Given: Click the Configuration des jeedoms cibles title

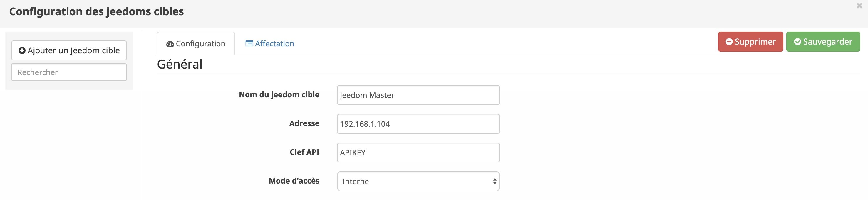Looking at the screenshot, I should click(96, 12).
